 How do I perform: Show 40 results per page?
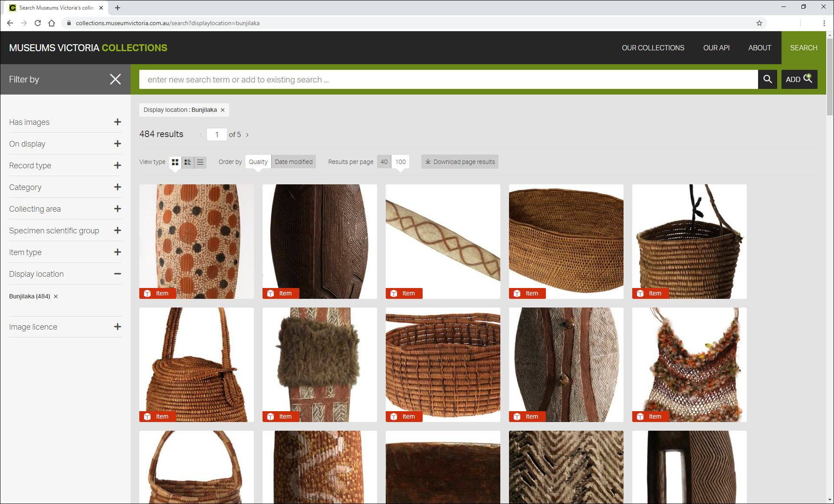click(384, 162)
